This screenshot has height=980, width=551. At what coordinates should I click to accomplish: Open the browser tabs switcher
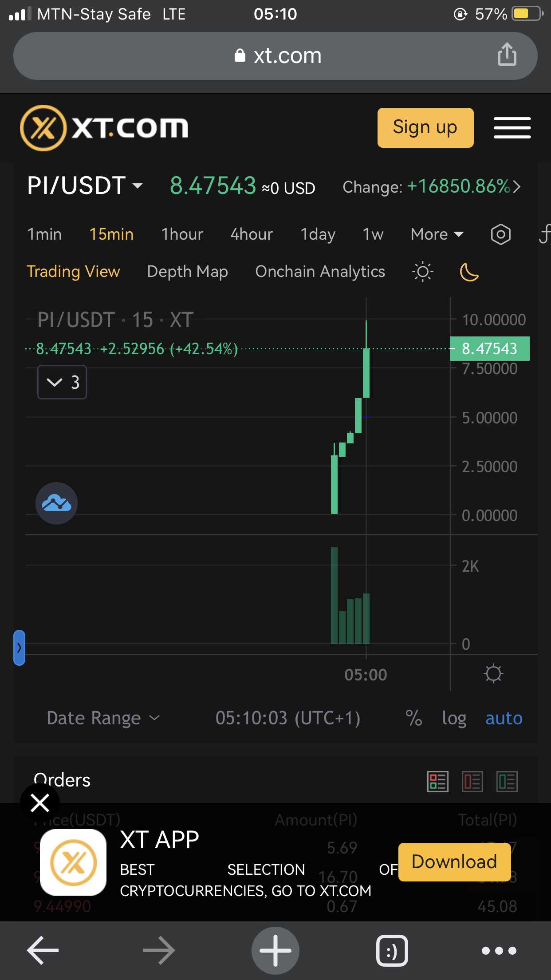click(x=392, y=950)
